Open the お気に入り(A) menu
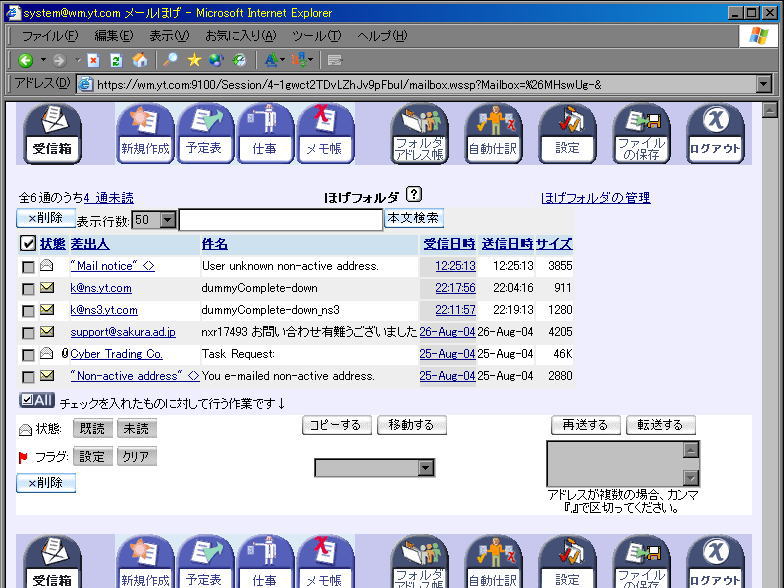Image resolution: width=784 pixels, height=588 pixels. click(241, 36)
